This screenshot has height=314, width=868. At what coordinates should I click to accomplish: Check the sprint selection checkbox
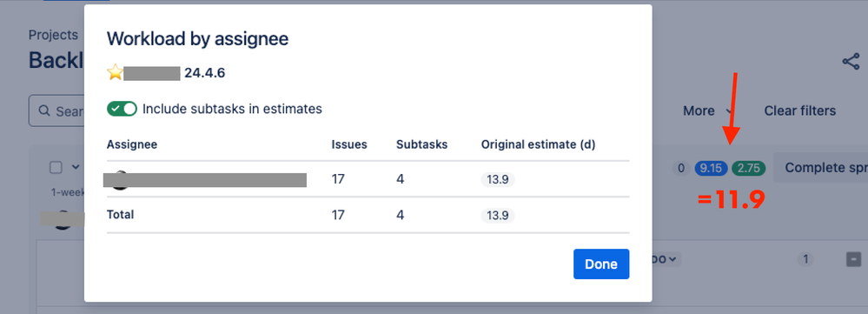point(56,167)
